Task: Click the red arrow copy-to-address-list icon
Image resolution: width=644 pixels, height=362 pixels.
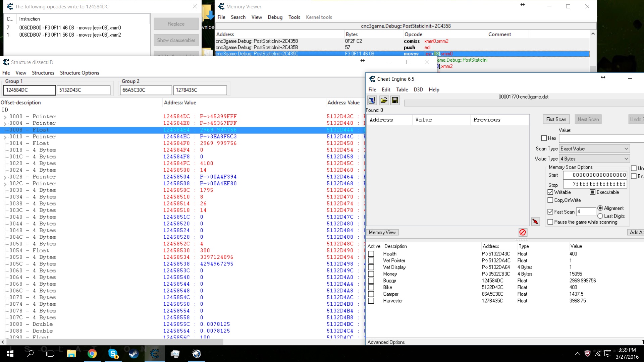Action: pos(535,222)
